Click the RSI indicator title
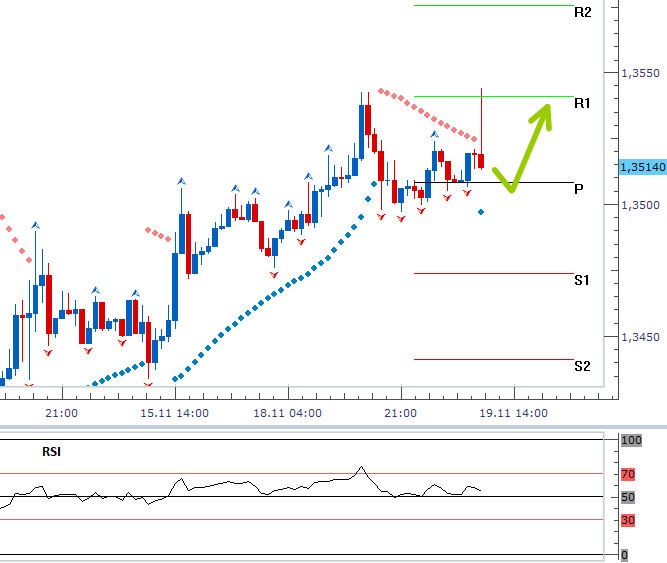Screen dimensions: 667x563 51,452
